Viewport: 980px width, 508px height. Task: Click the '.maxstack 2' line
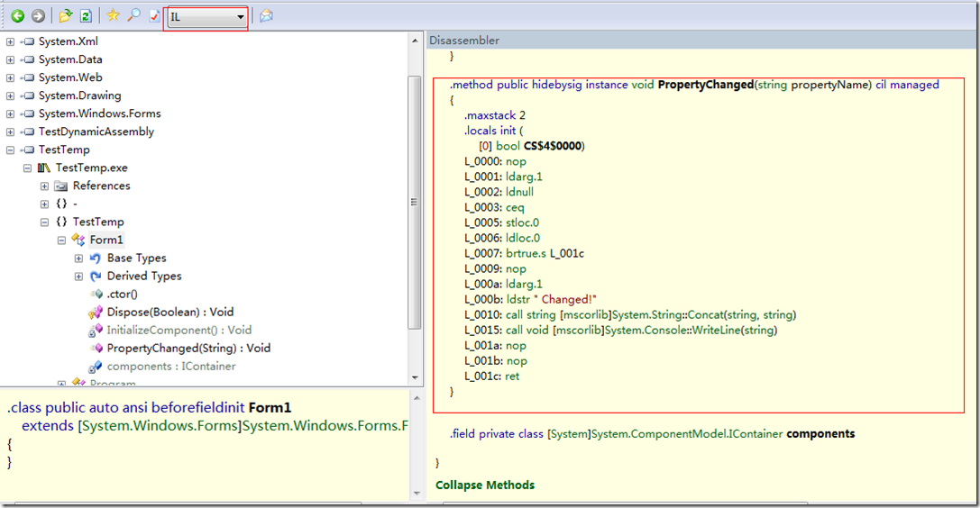click(x=495, y=116)
